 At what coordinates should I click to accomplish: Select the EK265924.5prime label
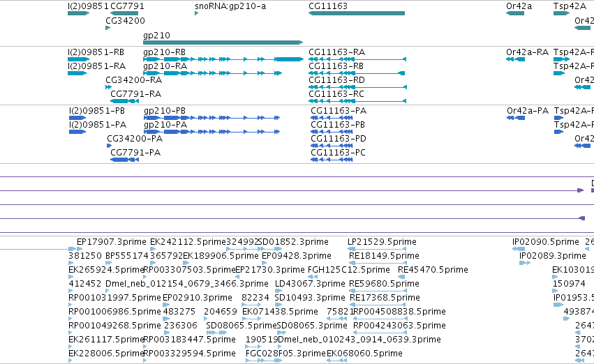click(107, 270)
